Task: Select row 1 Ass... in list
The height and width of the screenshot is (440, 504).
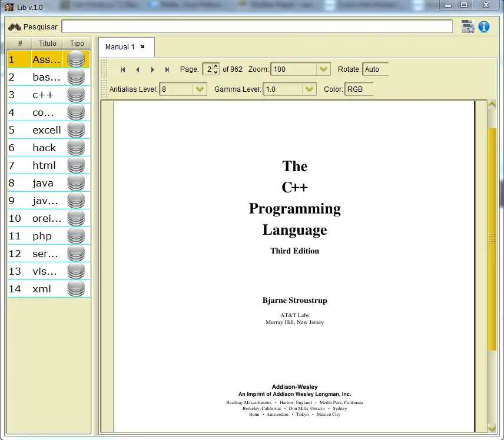Action: pos(48,59)
